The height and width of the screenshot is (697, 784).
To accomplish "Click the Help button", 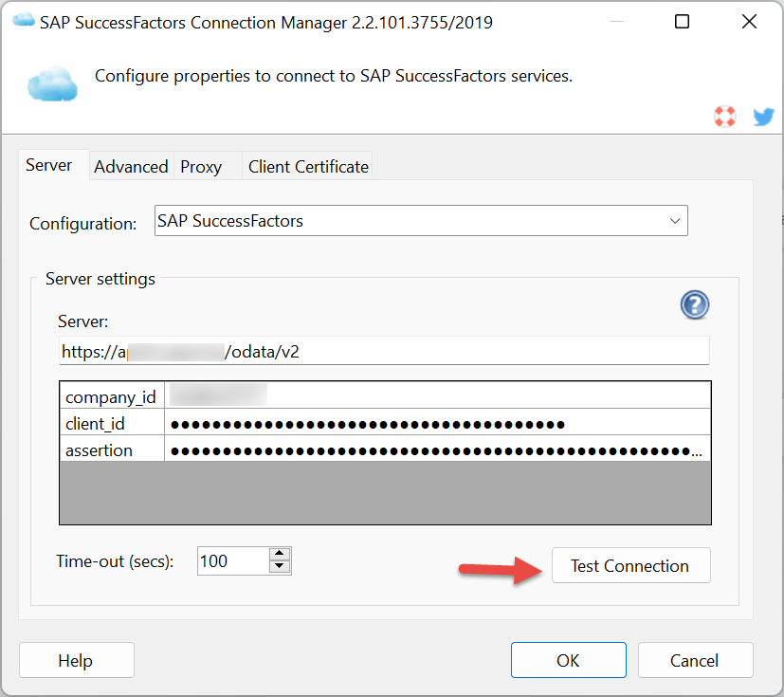I will point(77,660).
